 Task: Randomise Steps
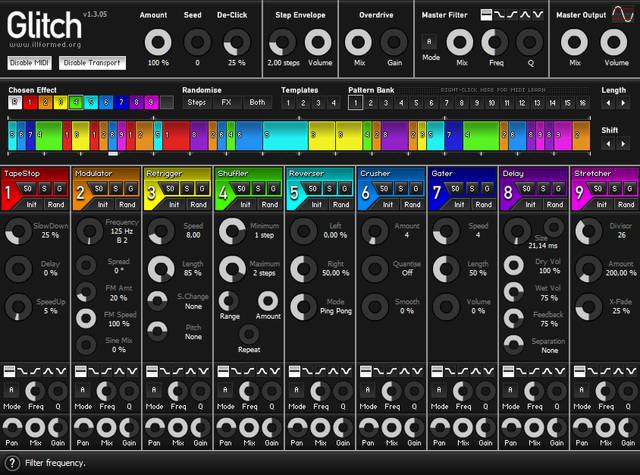[197, 102]
